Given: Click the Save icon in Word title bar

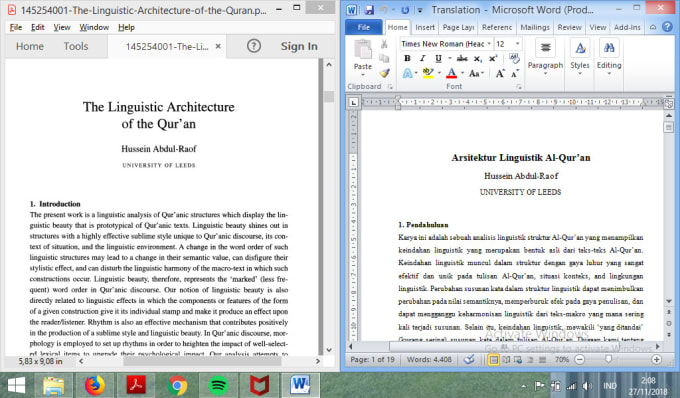Looking at the screenshot, I should [369, 10].
